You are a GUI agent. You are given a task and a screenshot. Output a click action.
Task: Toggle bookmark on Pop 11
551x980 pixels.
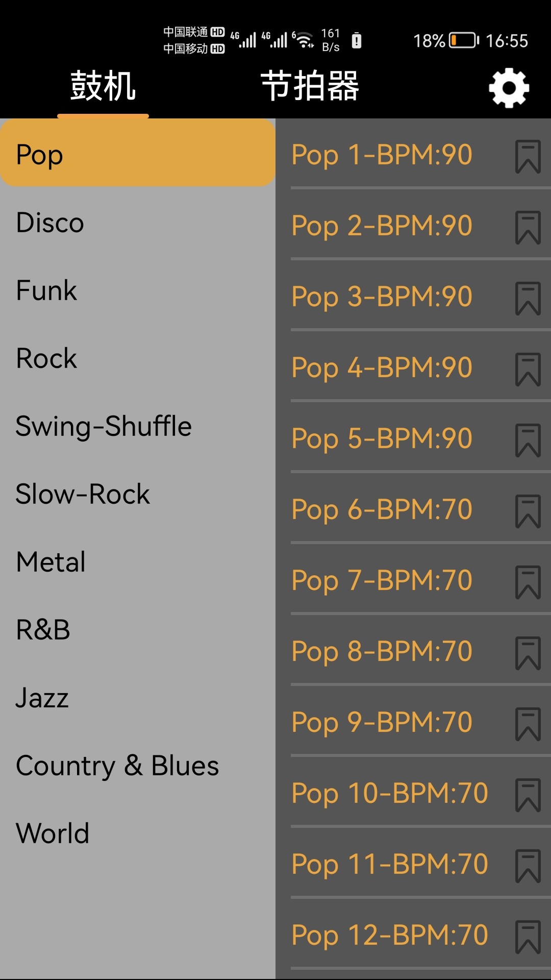pyautogui.click(x=528, y=866)
